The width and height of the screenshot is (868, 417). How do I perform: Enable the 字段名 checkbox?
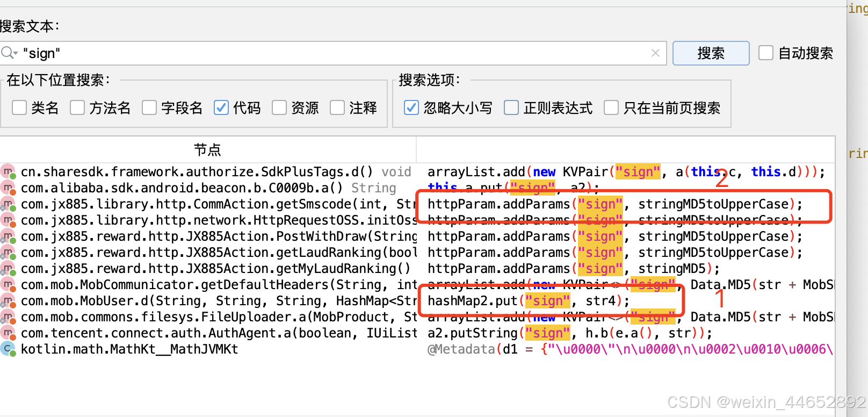[149, 107]
